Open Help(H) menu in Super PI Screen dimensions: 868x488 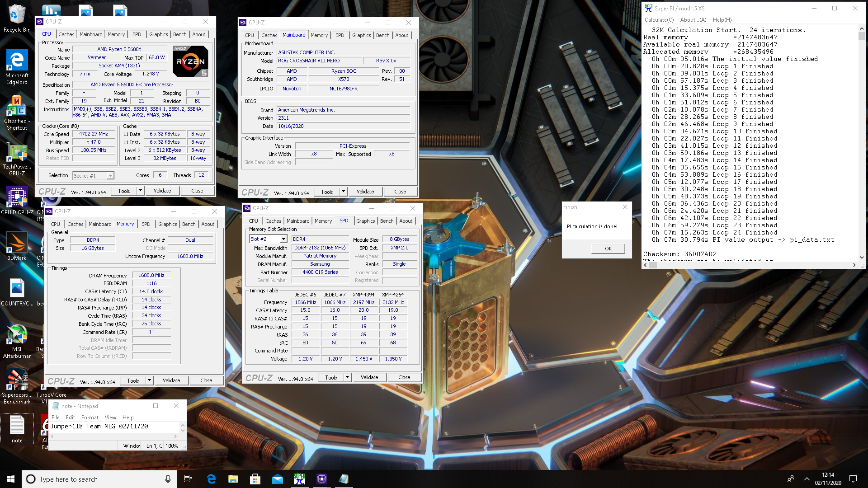point(722,20)
